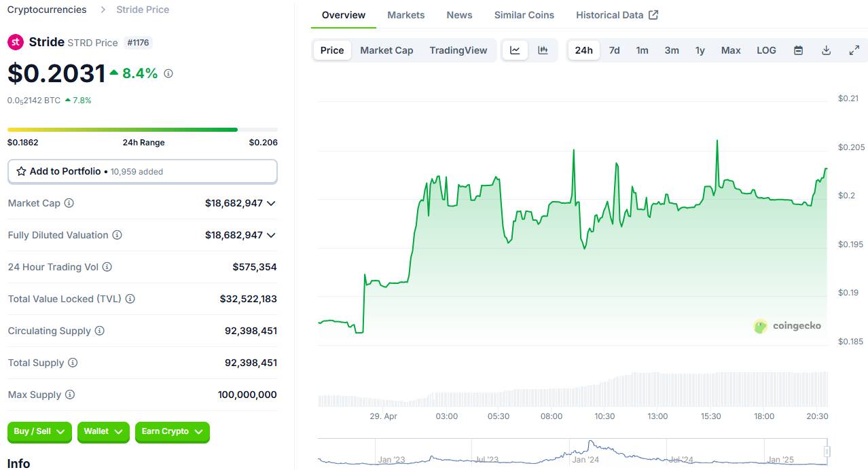
Task: Open the price change info icon
Action: [168, 73]
